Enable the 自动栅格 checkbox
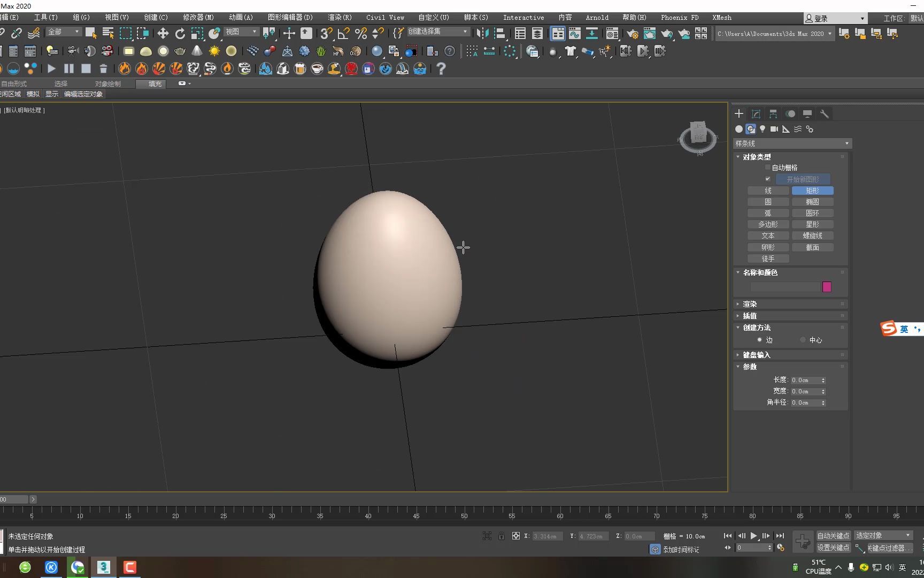The width and height of the screenshot is (924, 578). (x=768, y=168)
